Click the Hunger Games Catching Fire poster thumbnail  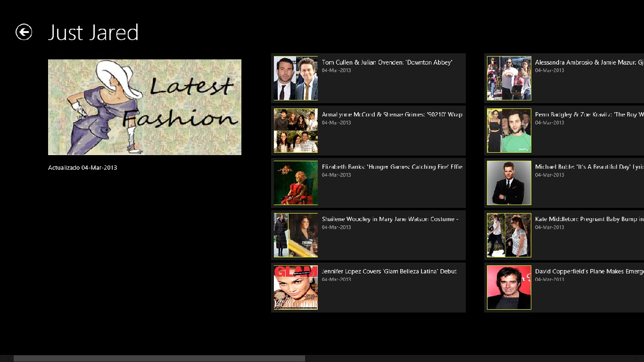coord(296,183)
